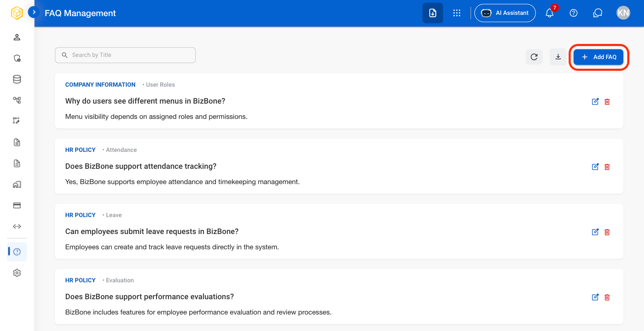Screen dimensions: 644x331
Task: Focus the Search by Title field
Action: click(125, 55)
